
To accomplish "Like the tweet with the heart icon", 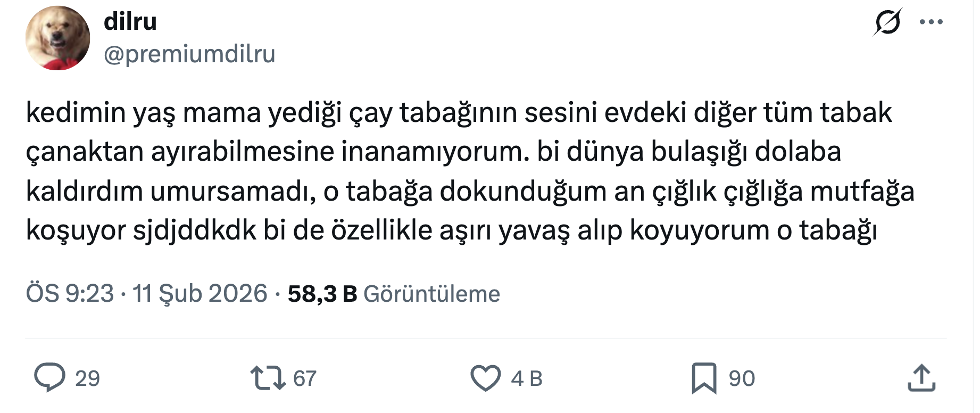I will pyautogui.click(x=486, y=378).
